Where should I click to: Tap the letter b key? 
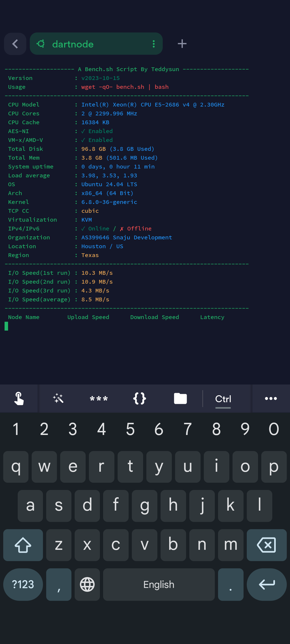point(173,545)
